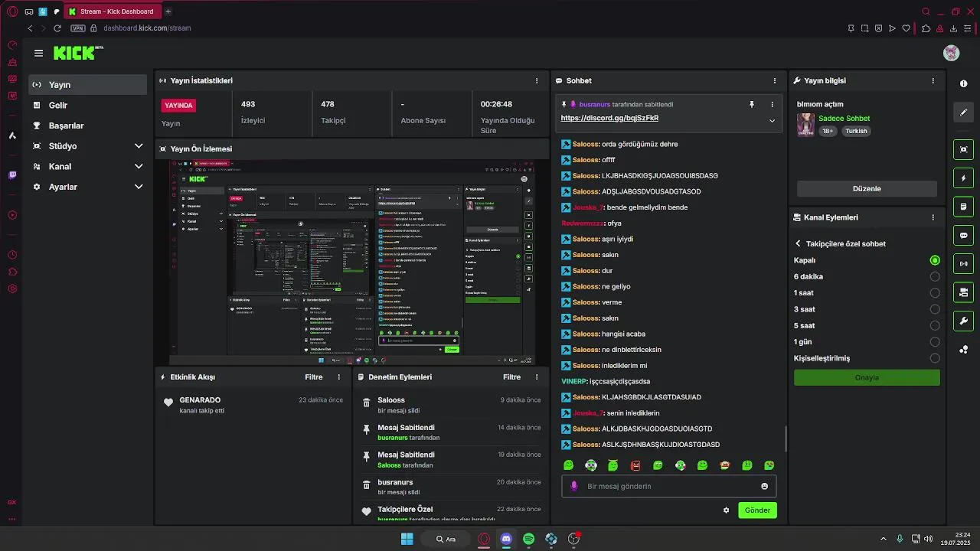Open Yayın bilgisi three-dot menu
This screenshot has width=980, height=551.
point(933,80)
